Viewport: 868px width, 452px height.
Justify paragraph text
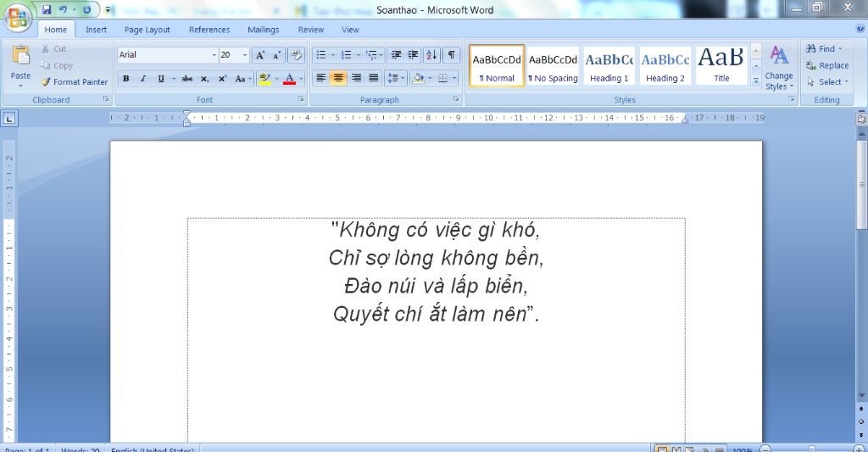[x=374, y=78]
